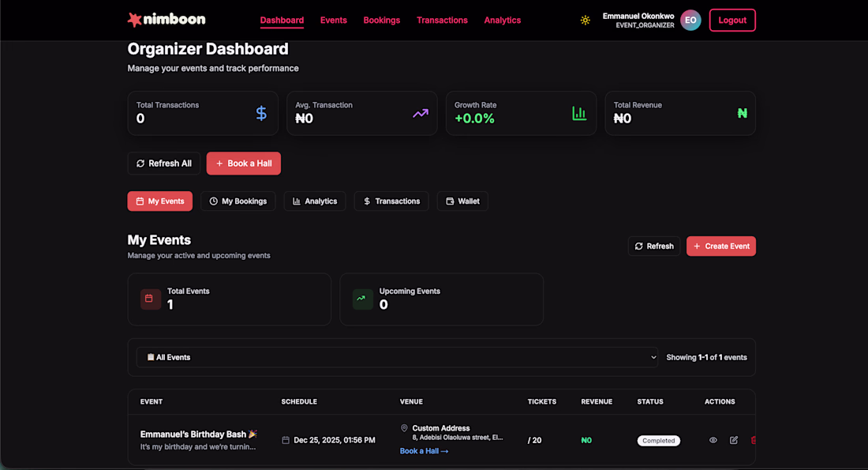Click the +0.0% growth rate value
Screen dimensions: 868x470
pos(474,118)
